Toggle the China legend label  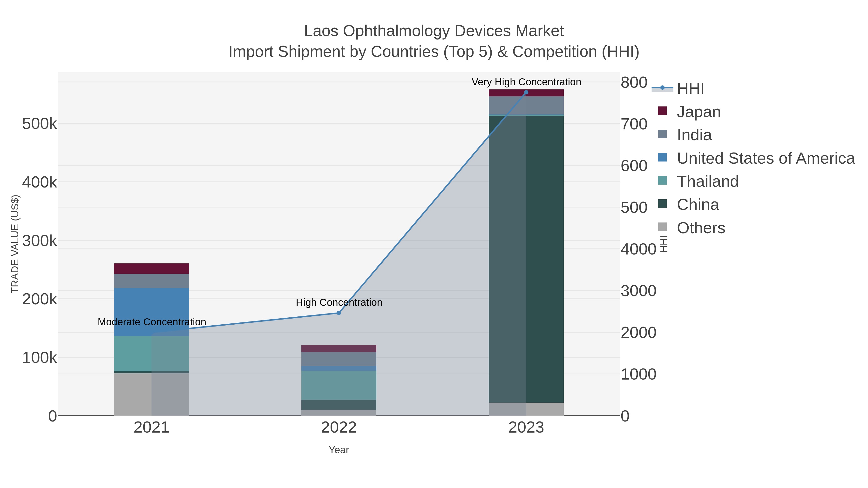click(x=698, y=204)
